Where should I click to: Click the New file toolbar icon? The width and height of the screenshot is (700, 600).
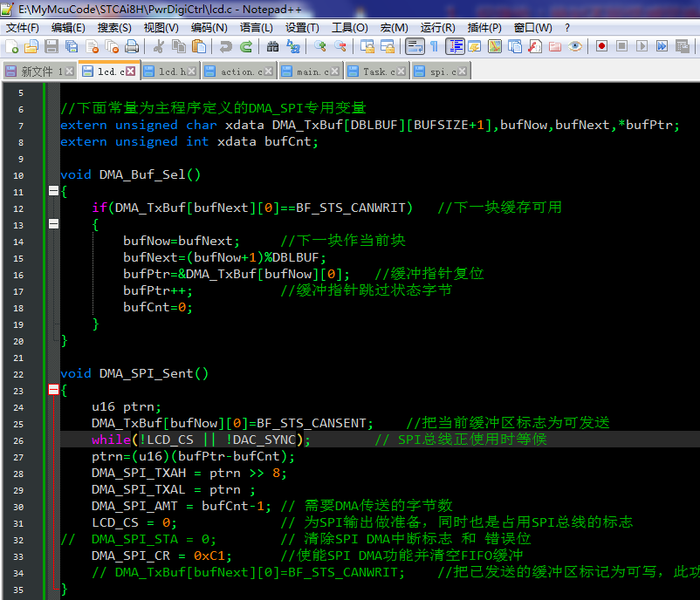11,46
